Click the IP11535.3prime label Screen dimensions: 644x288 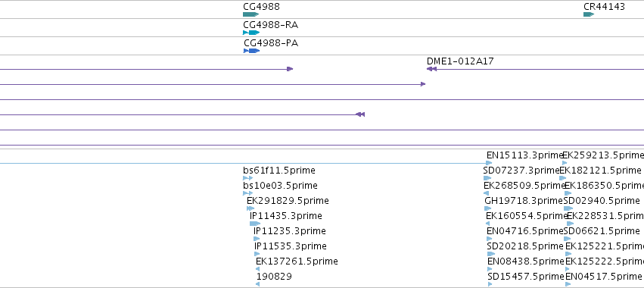[291, 246]
